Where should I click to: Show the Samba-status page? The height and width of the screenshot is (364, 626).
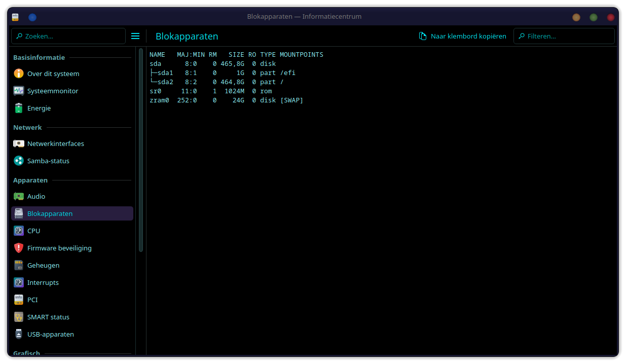click(x=72, y=161)
